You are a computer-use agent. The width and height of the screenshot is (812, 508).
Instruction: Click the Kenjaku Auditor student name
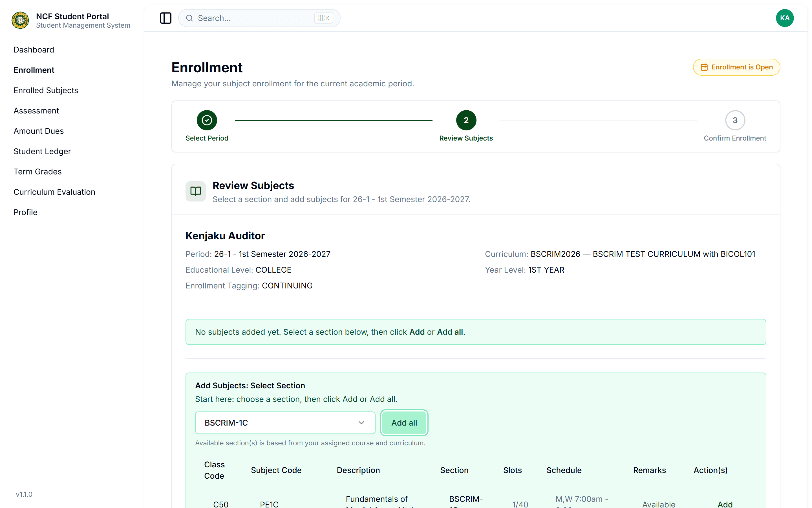click(x=225, y=236)
